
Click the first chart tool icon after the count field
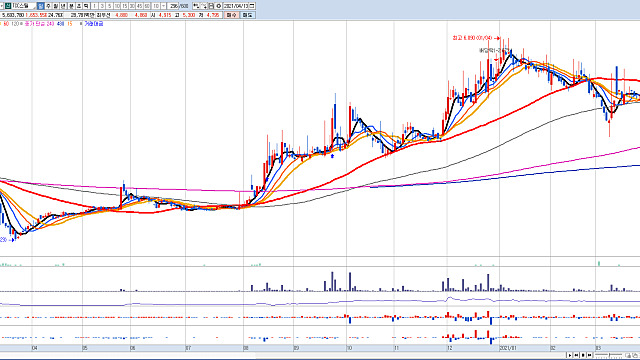click(196, 6)
